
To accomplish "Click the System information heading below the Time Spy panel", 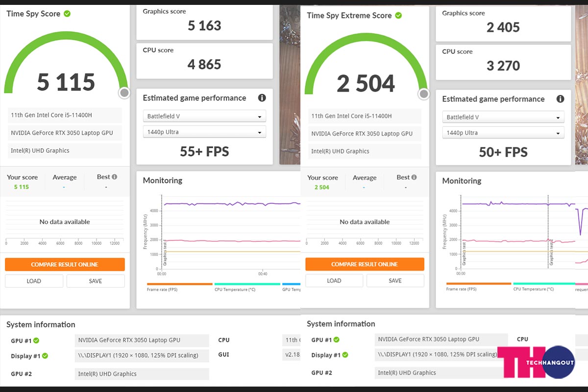I will (41, 324).
